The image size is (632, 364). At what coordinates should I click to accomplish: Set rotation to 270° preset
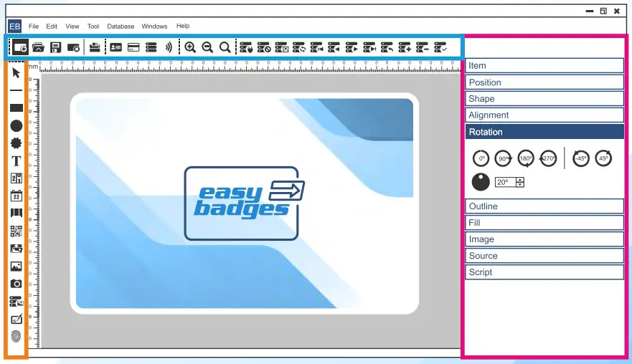[x=548, y=158]
